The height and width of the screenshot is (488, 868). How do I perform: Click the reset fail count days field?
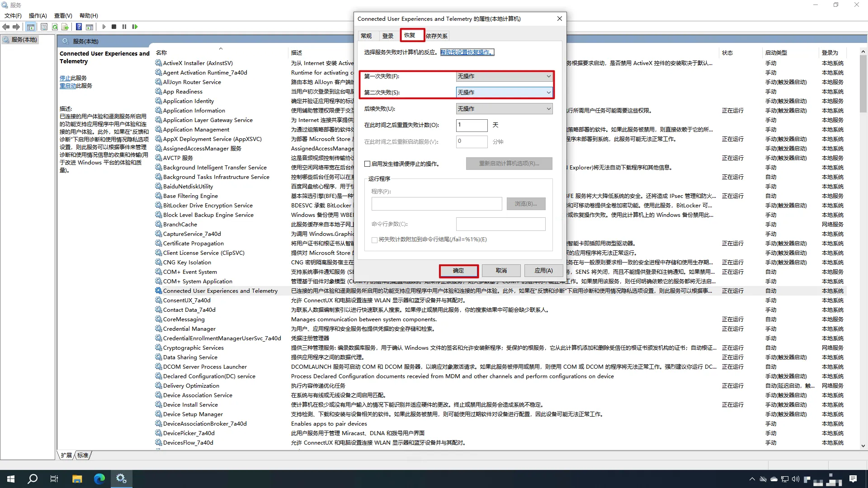click(x=472, y=125)
